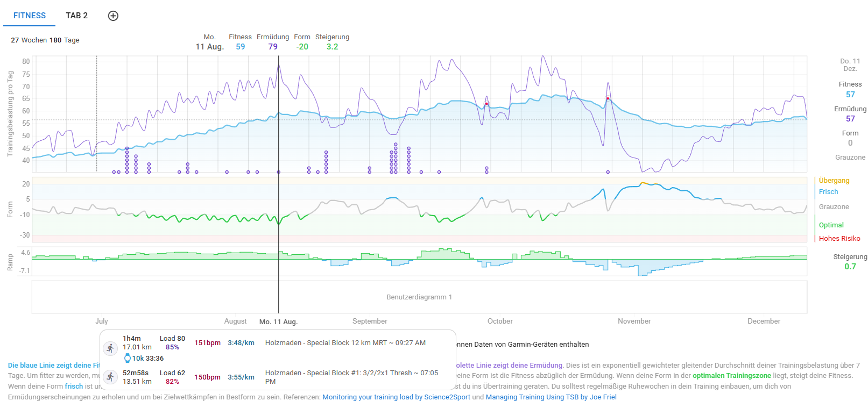
Task: Click the running icon of the 17.01 km activity
Action: click(110, 348)
